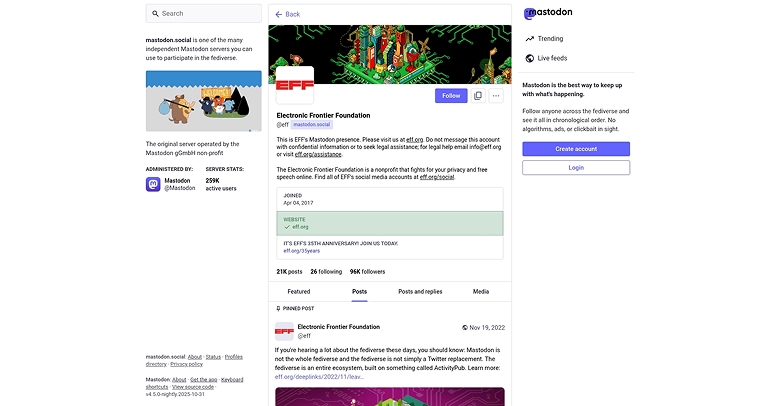Image resolution: width=780 pixels, height=406 pixels.
Task: Follow the Electronic Frontier Foundation account
Action: click(451, 96)
